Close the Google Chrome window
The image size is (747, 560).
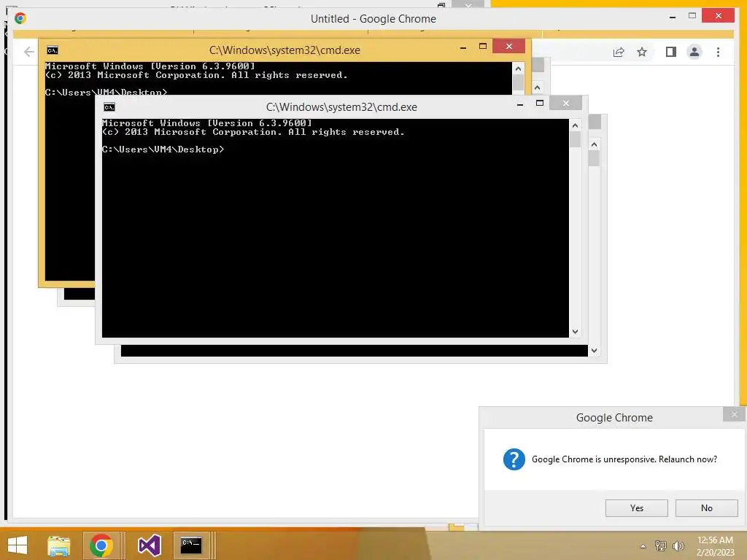click(x=718, y=16)
